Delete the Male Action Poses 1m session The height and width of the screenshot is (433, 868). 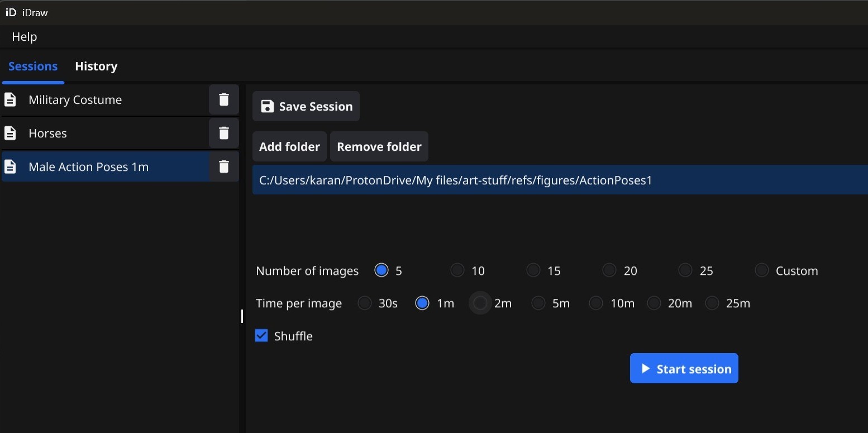(223, 166)
